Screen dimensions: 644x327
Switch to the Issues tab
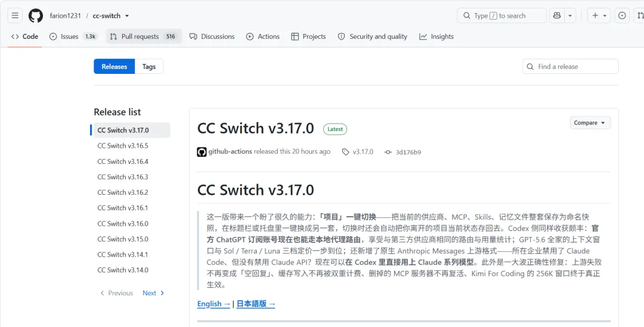tap(73, 36)
